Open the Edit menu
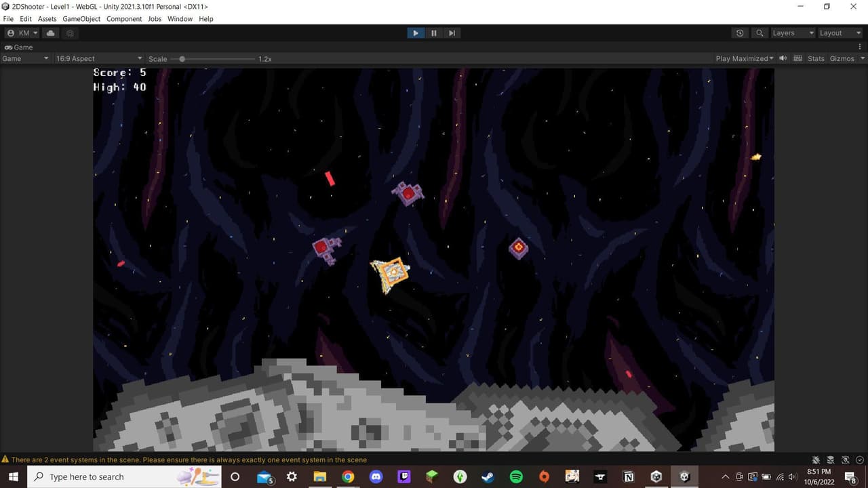 (x=26, y=19)
